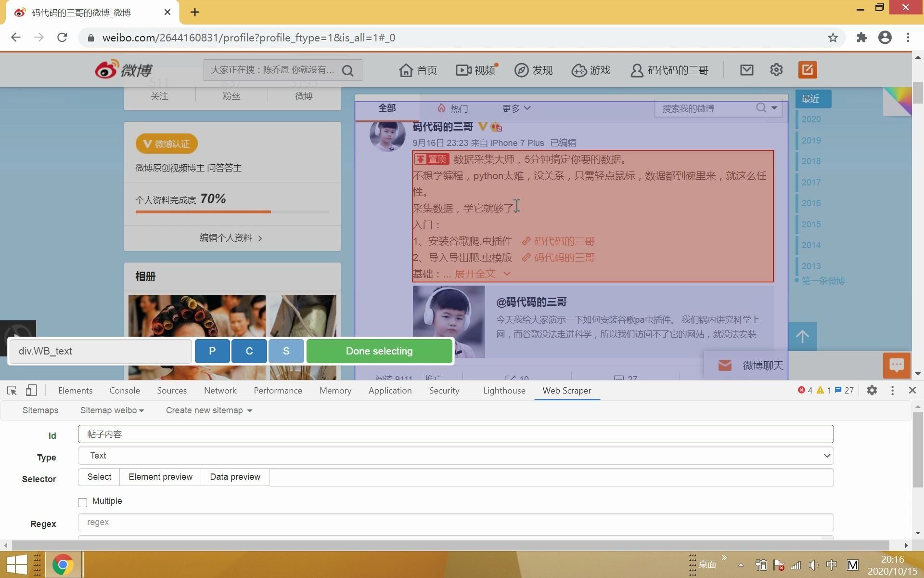Go back to previous page
The width and height of the screenshot is (924, 578).
coord(16,38)
